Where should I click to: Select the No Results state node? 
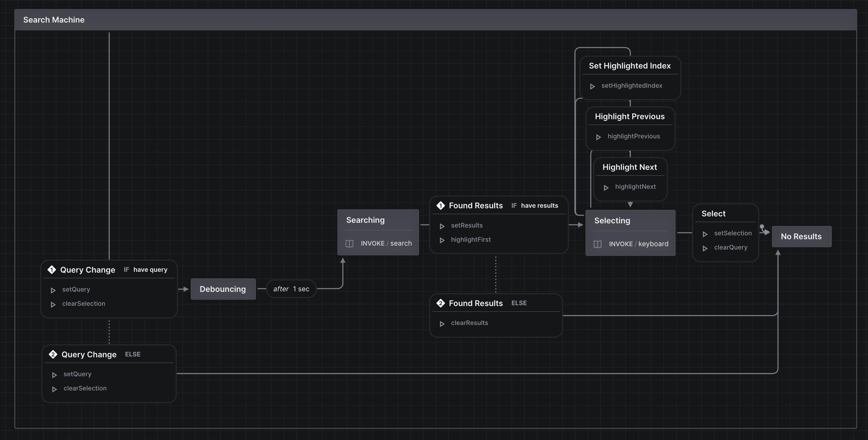pos(802,236)
